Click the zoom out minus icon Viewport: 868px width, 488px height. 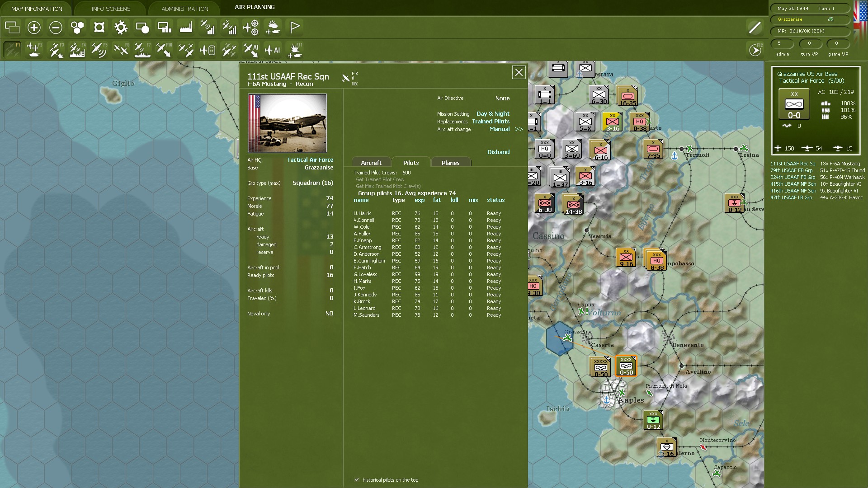coord(56,28)
